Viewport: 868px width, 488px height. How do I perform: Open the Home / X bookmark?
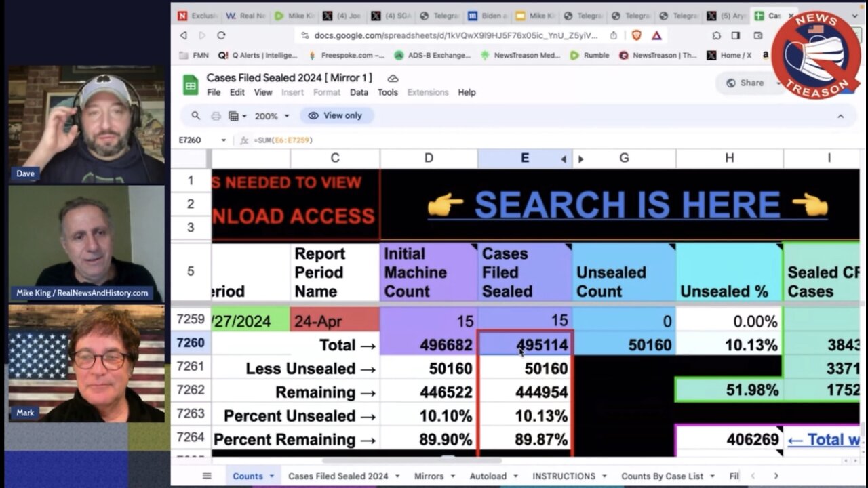(729, 56)
